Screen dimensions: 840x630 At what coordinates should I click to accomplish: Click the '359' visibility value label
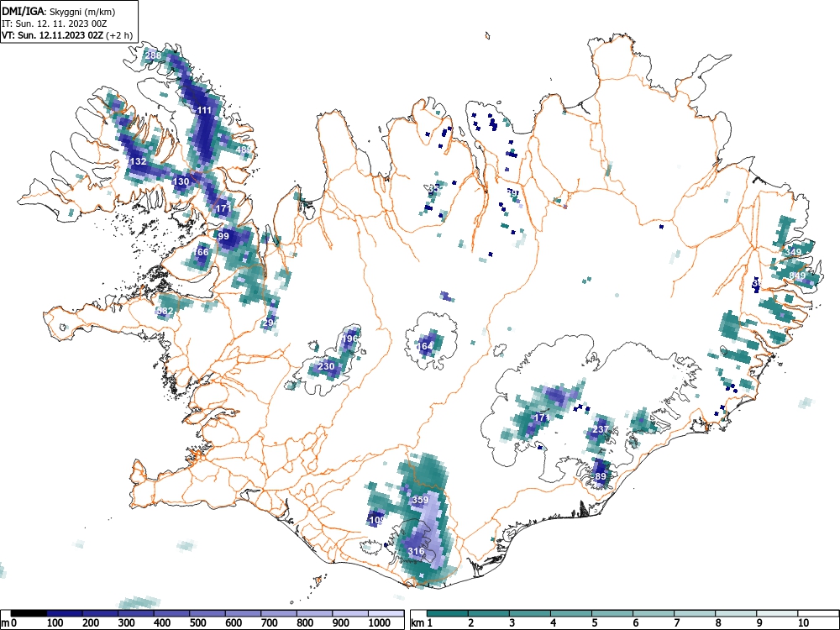(x=420, y=500)
